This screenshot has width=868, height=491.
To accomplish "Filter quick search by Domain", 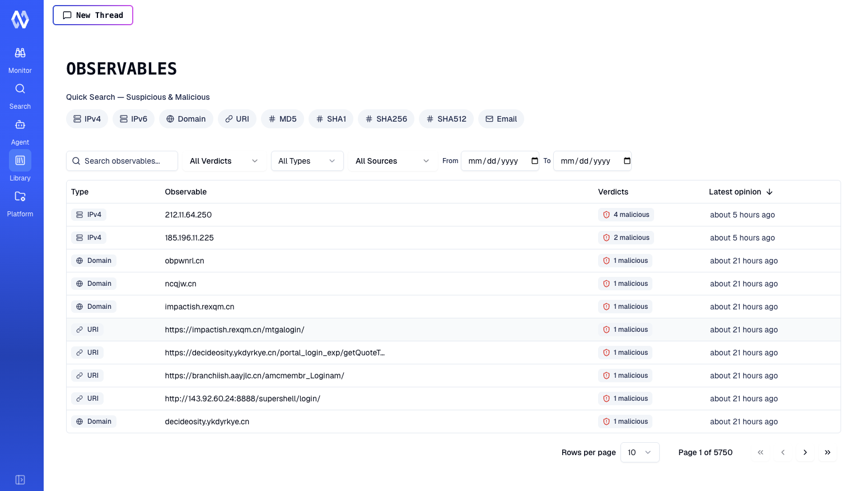I will click(186, 119).
